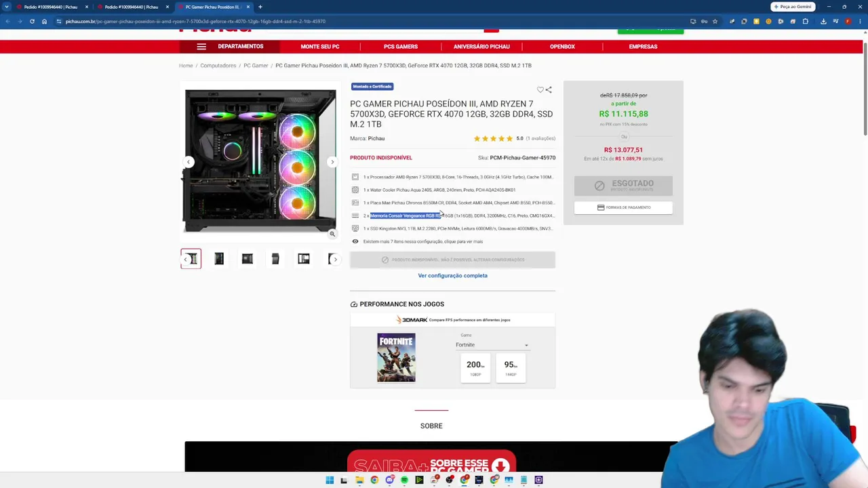Open the hamburger Departamentos menu icon
Viewport: 868px width, 488px height.
click(x=201, y=47)
